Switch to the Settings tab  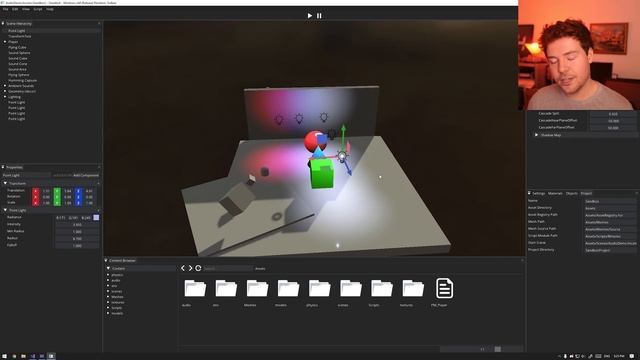coord(538,193)
